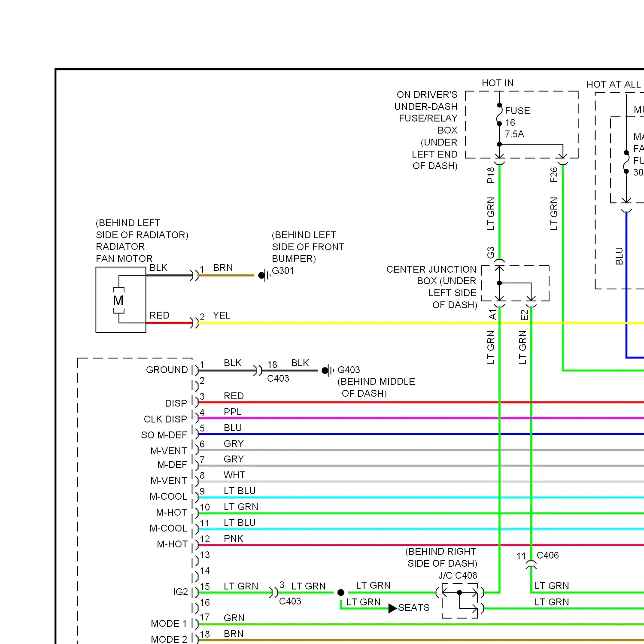Click the "CLK DISP" pin label

[165, 419]
